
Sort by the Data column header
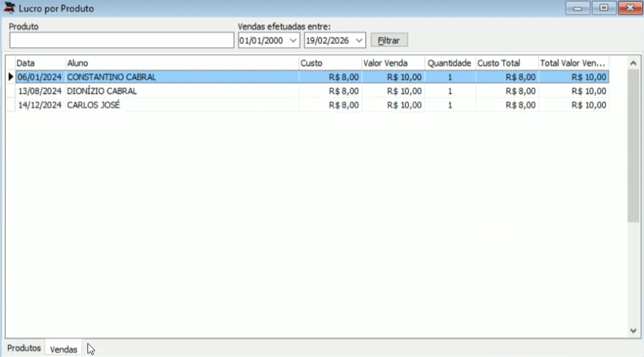click(x=40, y=63)
